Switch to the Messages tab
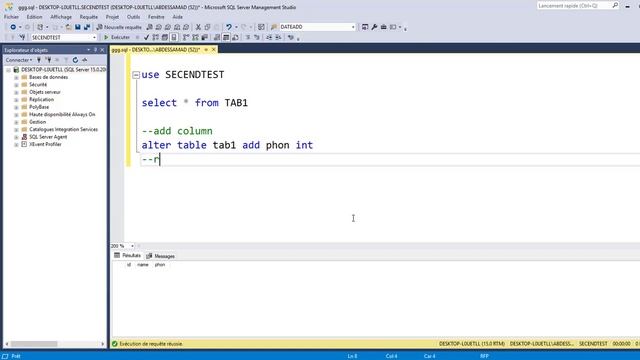Screen dimensions: 640x360 click(x=161, y=256)
